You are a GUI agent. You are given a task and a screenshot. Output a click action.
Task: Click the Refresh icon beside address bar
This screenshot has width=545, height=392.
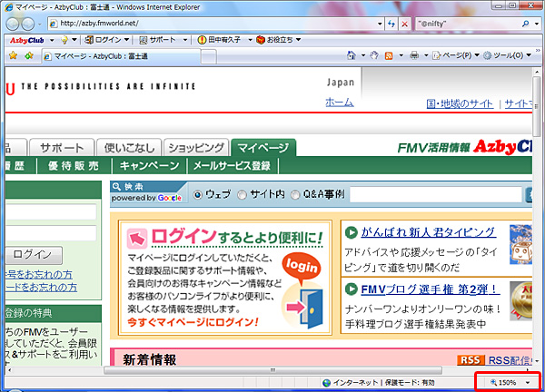(x=391, y=24)
